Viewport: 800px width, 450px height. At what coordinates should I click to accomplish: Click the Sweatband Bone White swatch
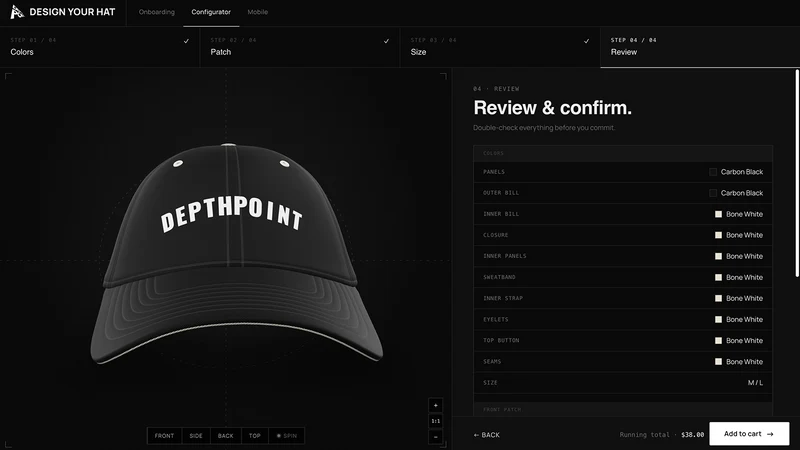tap(718, 278)
